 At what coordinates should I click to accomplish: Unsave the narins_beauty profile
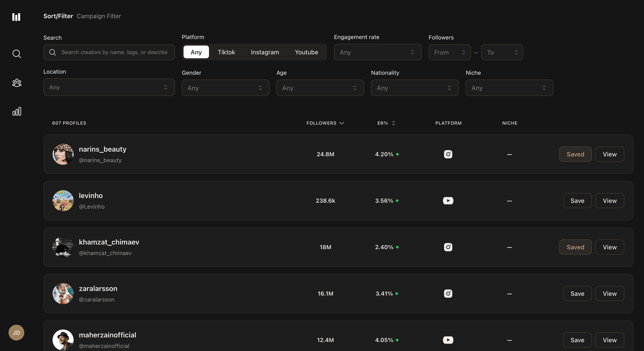(x=575, y=154)
